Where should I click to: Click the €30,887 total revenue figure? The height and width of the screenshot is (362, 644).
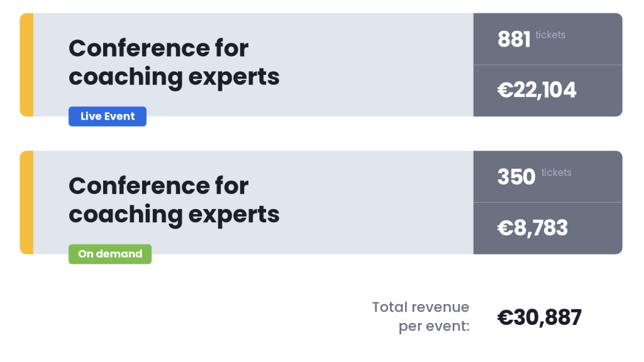pyautogui.click(x=539, y=317)
